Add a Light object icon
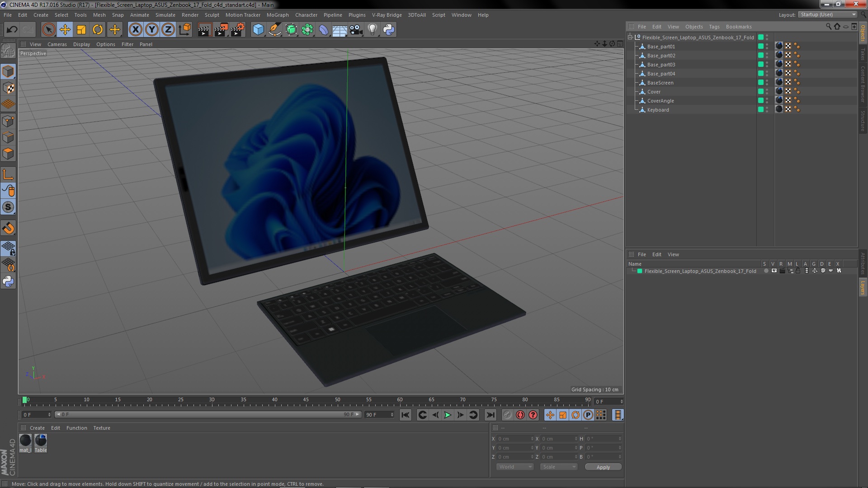868x488 pixels. click(373, 30)
